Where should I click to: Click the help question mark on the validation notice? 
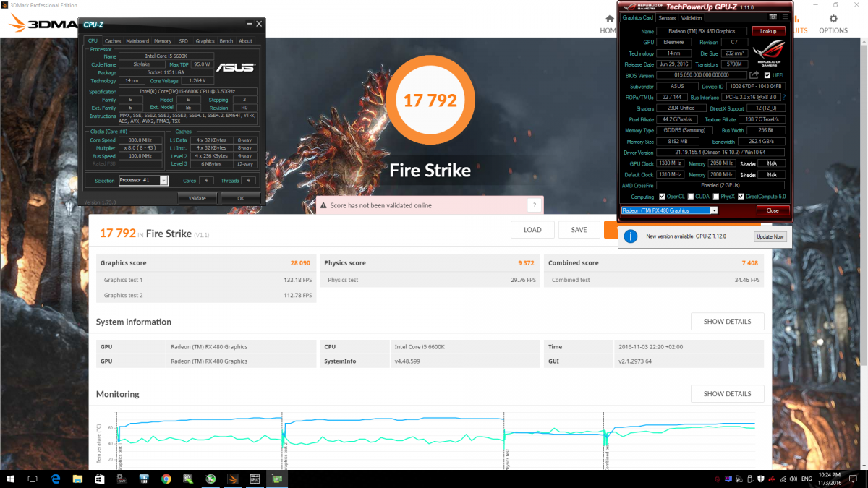coord(535,205)
